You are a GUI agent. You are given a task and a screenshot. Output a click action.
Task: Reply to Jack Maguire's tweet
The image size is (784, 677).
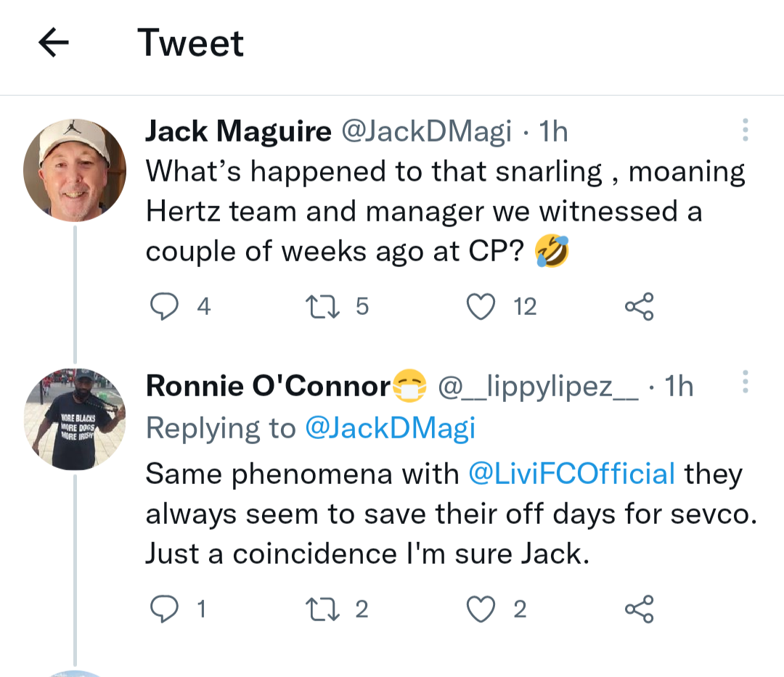point(165,307)
